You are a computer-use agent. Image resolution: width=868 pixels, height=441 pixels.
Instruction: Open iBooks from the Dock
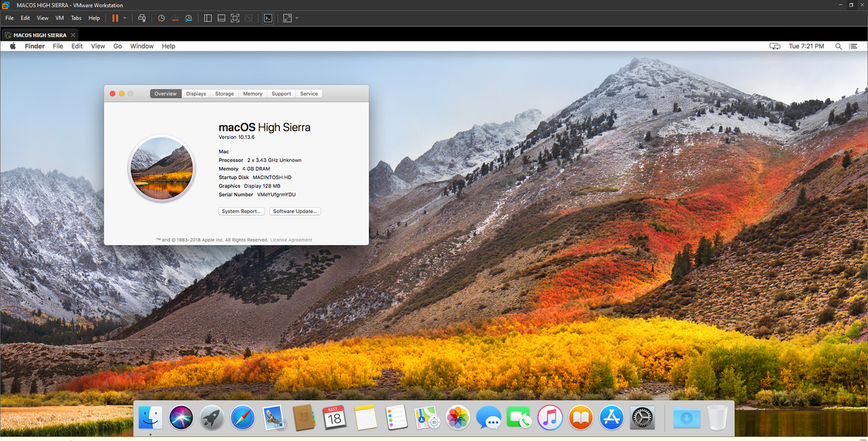coord(580,417)
